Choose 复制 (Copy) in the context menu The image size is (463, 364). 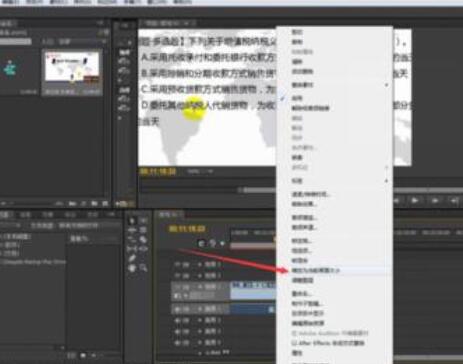[x=297, y=42]
